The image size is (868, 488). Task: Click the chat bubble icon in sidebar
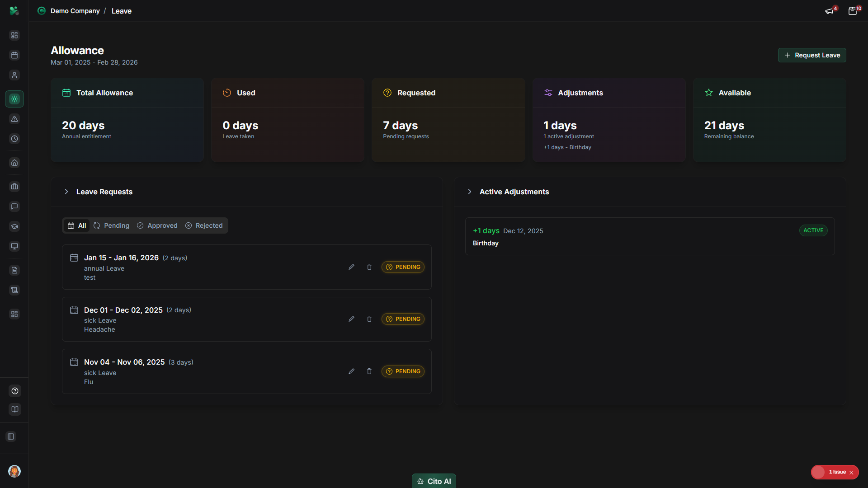14,206
